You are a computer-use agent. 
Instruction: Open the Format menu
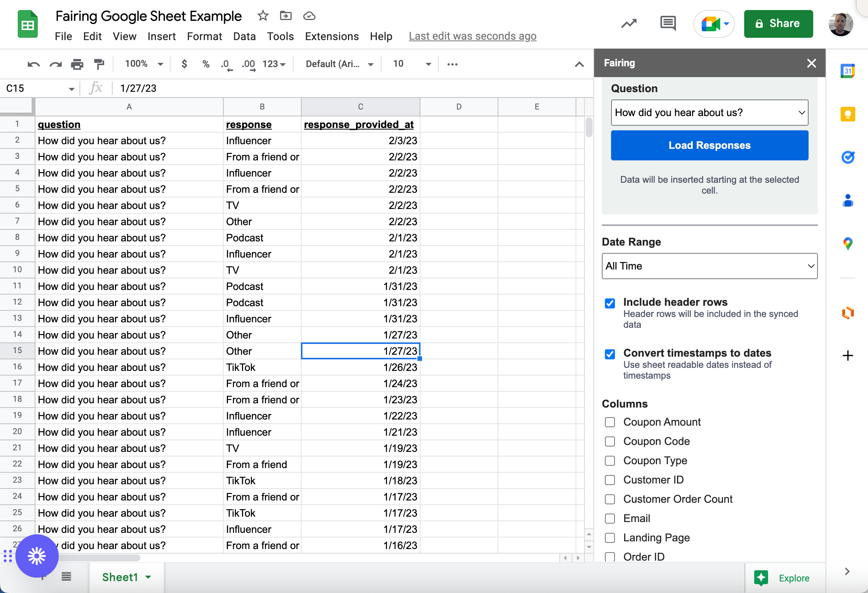click(204, 36)
